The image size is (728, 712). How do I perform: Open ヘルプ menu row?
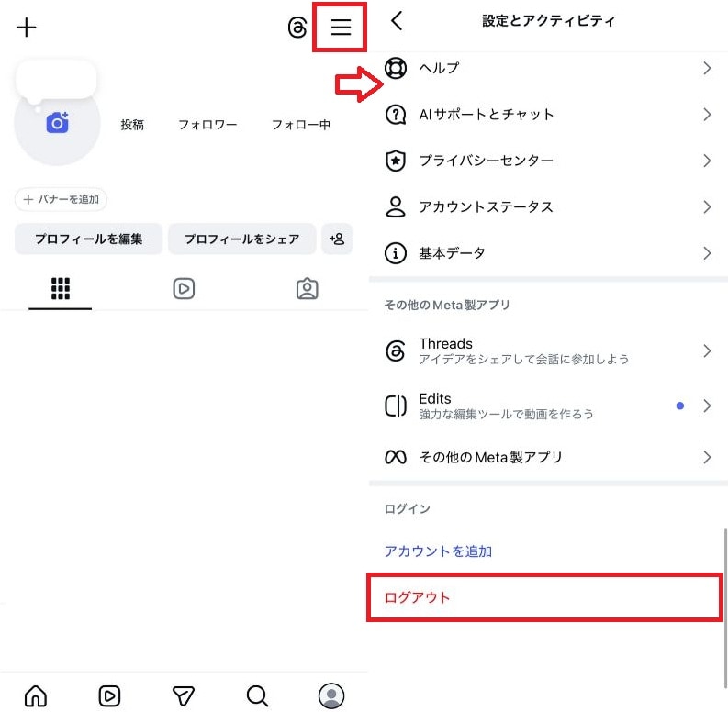tap(548, 68)
